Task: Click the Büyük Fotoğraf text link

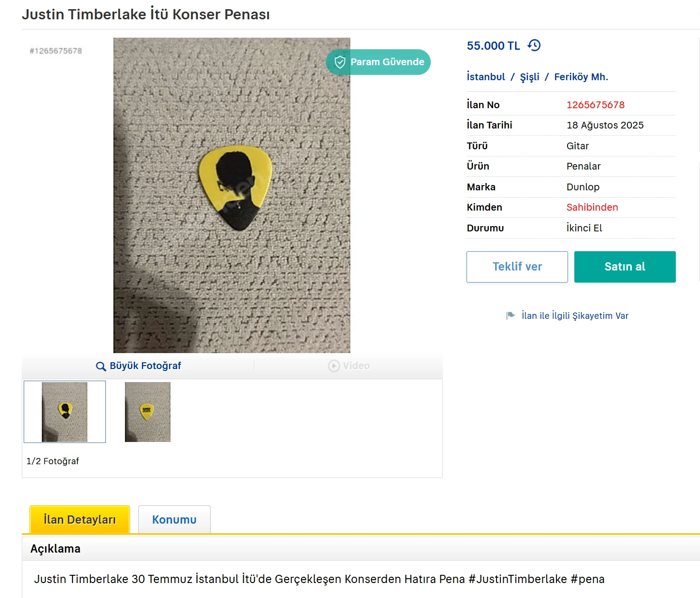Action: tap(145, 366)
